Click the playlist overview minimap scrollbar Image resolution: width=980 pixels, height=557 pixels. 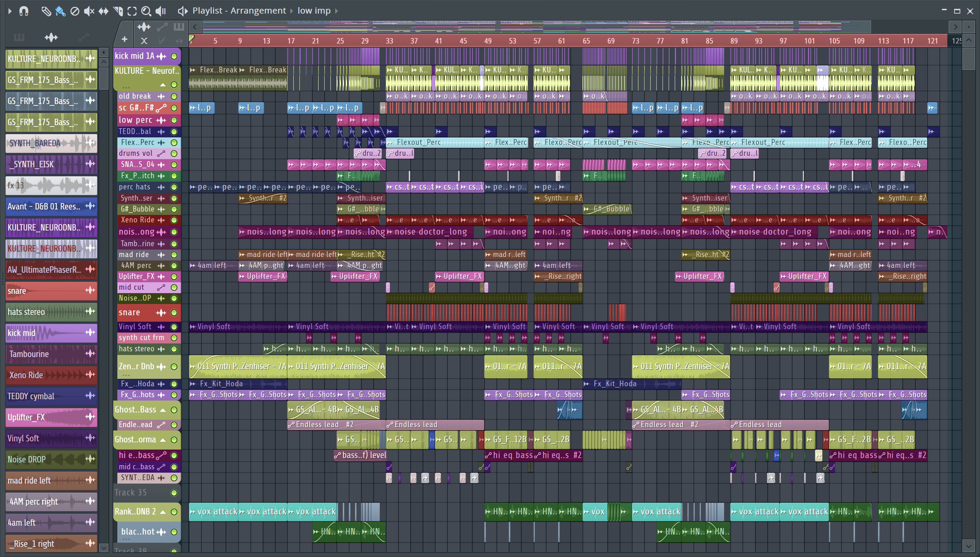pyautogui.click(x=537, y=27)
